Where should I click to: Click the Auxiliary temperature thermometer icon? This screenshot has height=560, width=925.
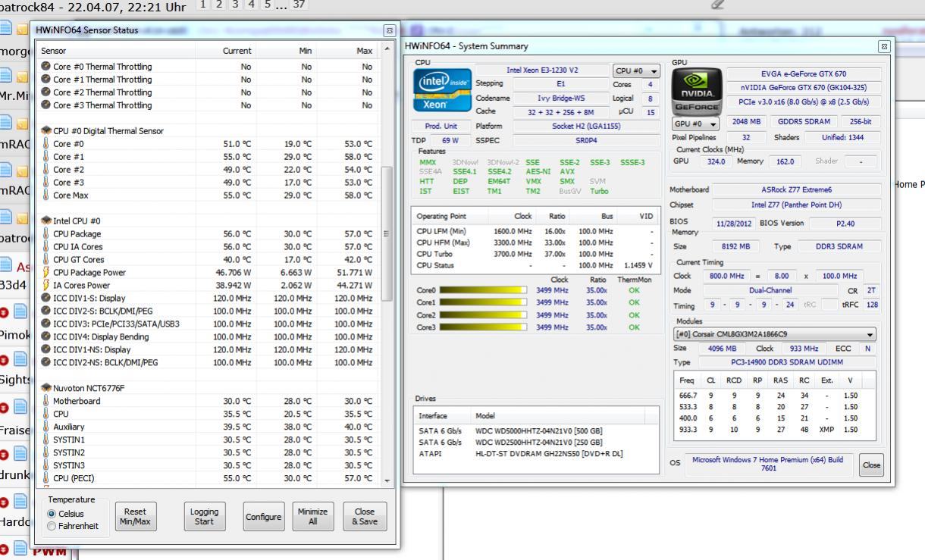click(45, 427)
